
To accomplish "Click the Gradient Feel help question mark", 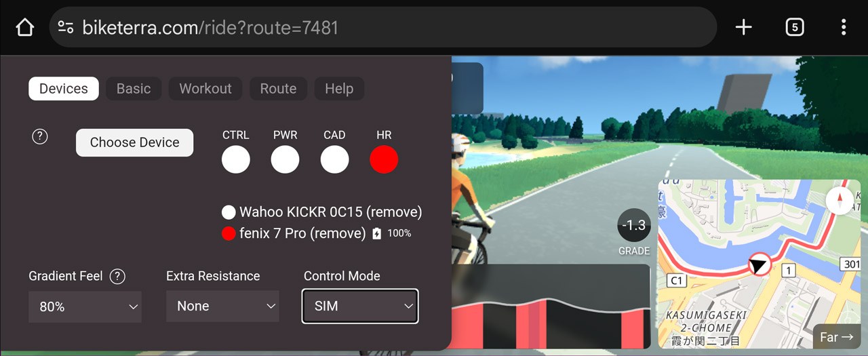I will [x=117, y=276].
